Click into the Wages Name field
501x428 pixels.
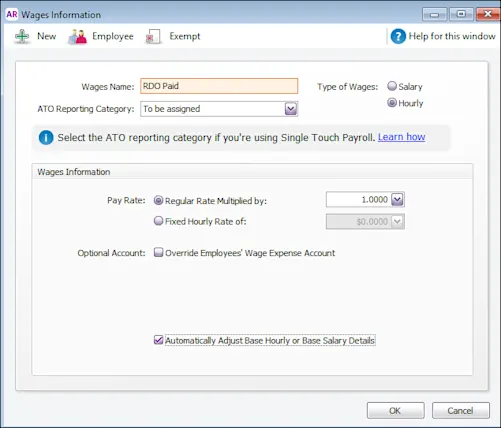[219, 86]
